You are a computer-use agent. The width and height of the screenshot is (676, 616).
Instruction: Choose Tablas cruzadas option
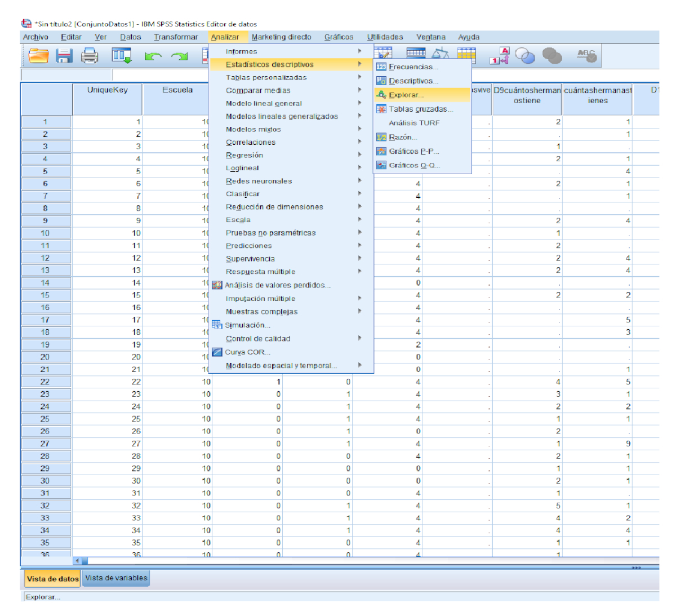(420, 109)
